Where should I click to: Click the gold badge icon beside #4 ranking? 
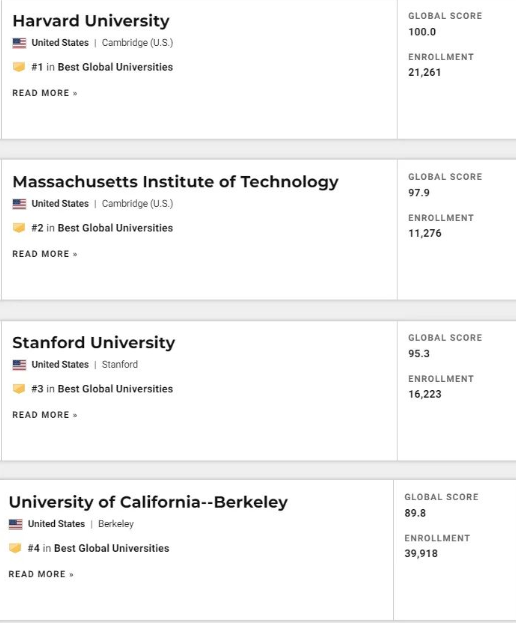point(15,548)
